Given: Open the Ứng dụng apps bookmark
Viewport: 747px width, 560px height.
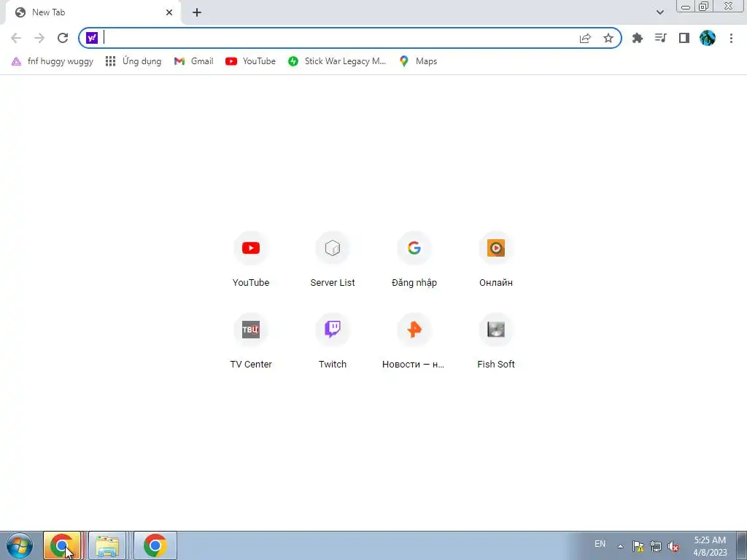Looking at the screenshot, I should [133, 61].
